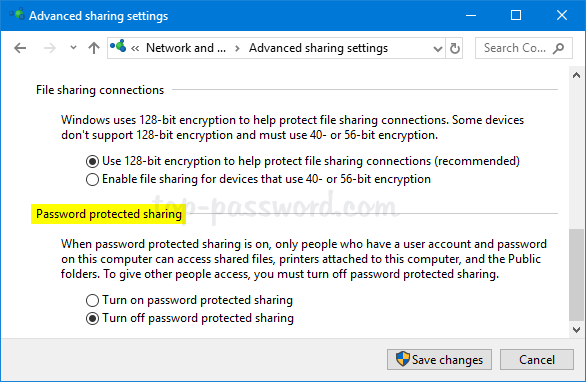Viewport: 586px width, 382px height.
Task: Expand hidden breadcrumb path chevrons
Action: tap(135, 49)
